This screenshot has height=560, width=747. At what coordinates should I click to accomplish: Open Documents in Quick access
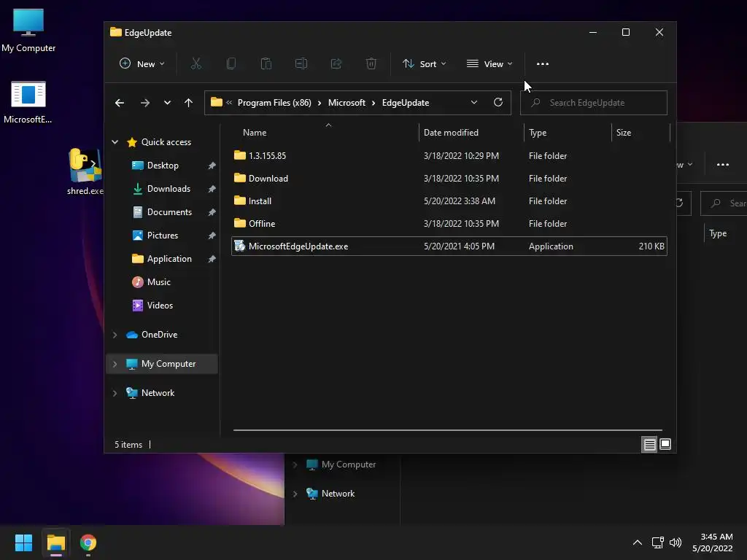(169, 212)
